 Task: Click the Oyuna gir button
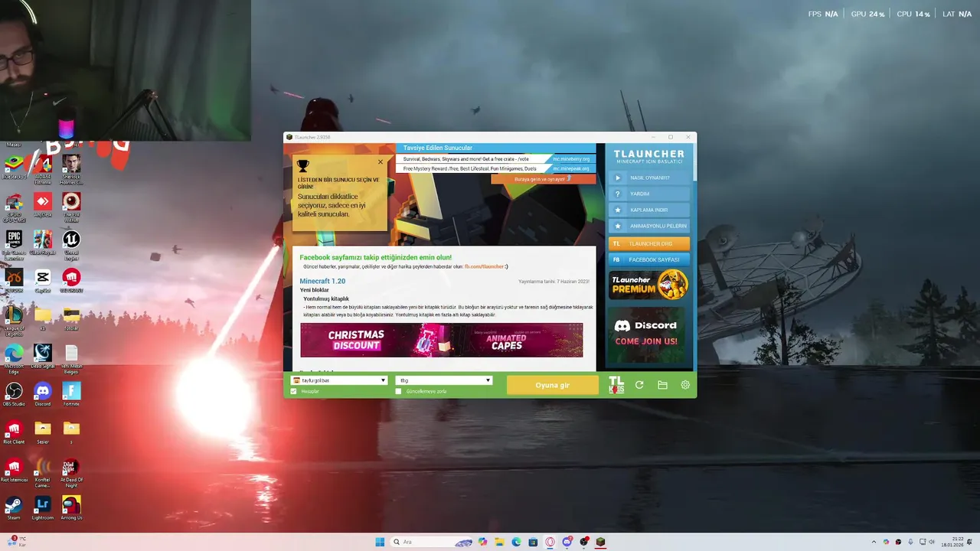(x=552, y=385)
